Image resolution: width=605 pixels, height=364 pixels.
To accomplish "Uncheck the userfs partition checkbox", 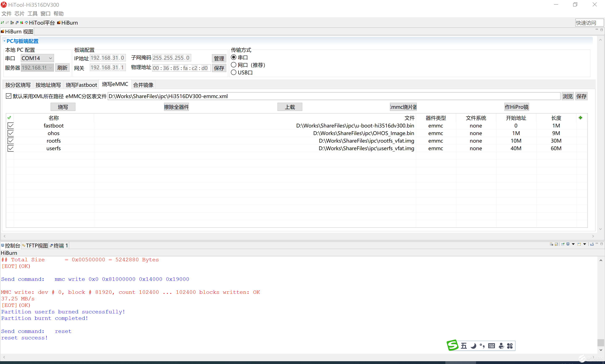I will pos(11,148).
